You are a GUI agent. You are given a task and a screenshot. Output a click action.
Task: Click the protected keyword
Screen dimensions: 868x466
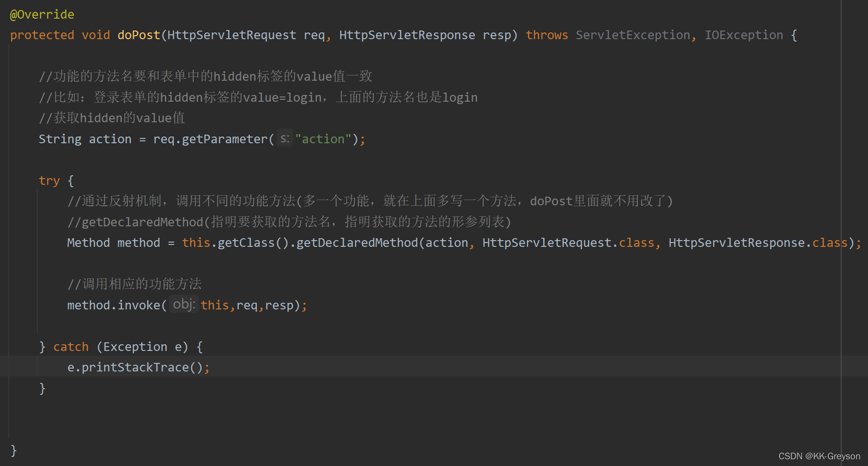pyautogui.click(x=42, y=36)
